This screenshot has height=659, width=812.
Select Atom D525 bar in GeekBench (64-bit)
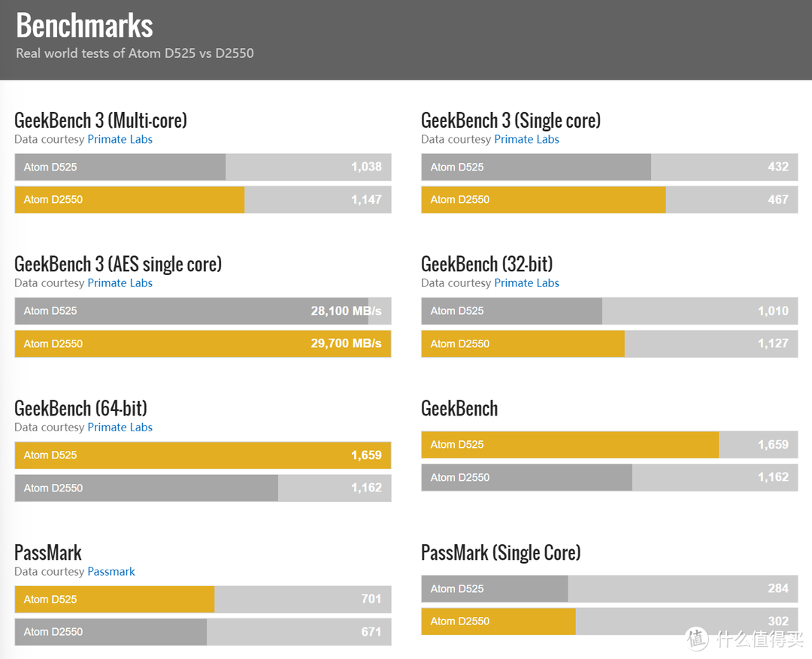pyautogui.click(x=202, y=455)
